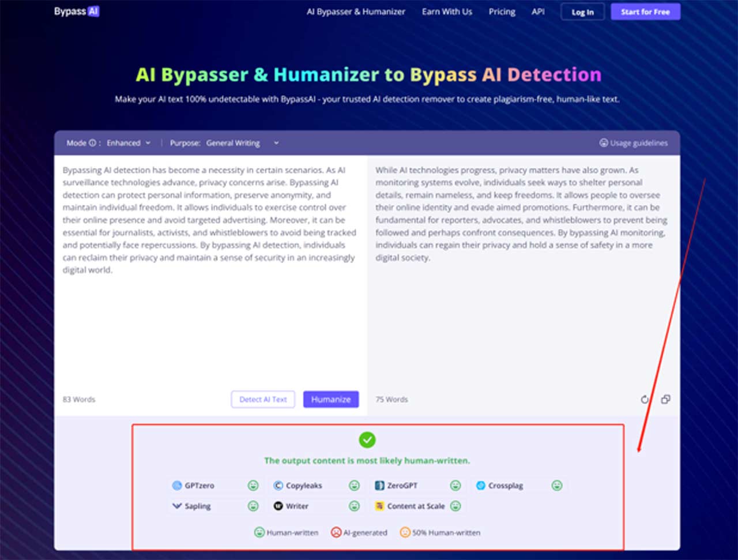Click the green success checkmark
The width and height of the screenshot is (738, 560).
[367, 440]
